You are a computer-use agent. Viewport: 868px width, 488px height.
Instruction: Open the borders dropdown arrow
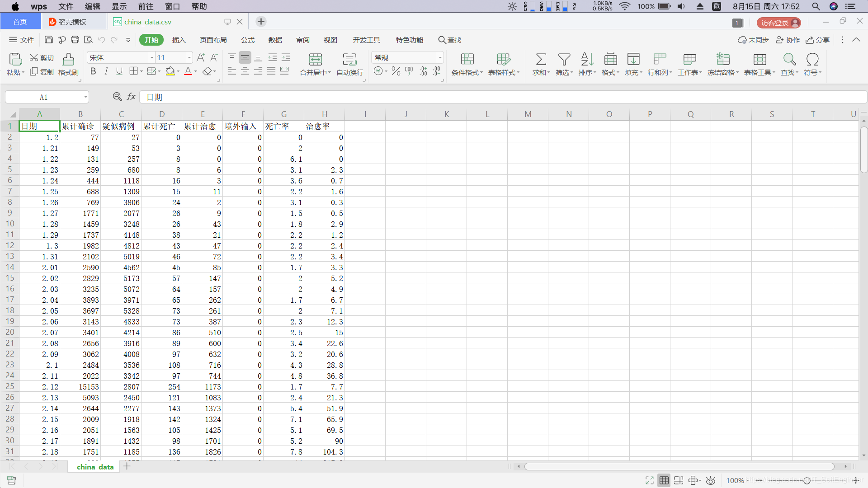[142, 71]
